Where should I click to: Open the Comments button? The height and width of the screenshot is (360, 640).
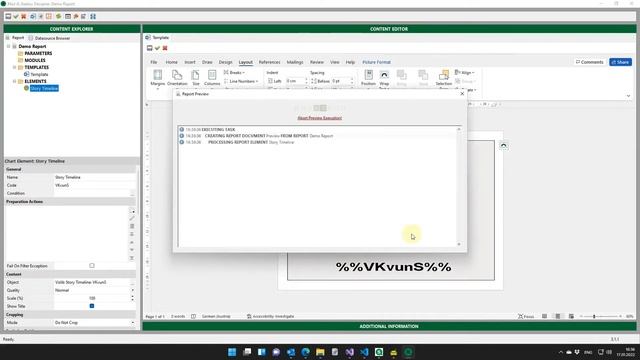point(589,62)
